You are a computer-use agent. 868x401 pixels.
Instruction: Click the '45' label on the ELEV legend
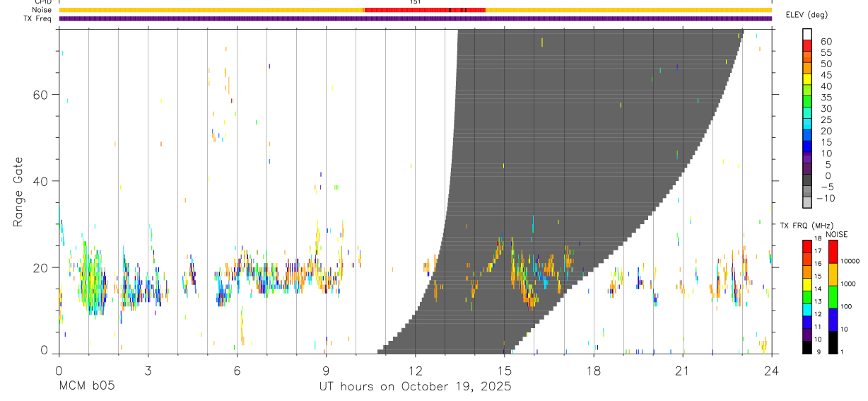tap(826, 75)
